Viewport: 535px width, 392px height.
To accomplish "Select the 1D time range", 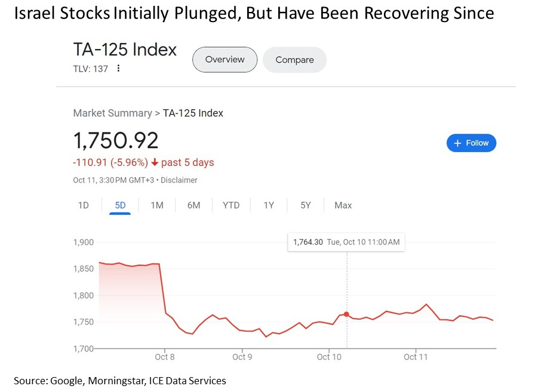I will click(x=84, y=205).
